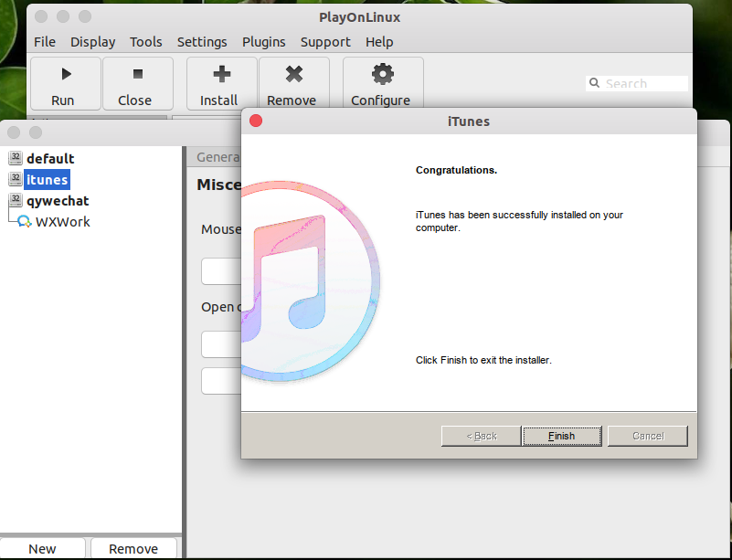732x560 pixels.
Task: Click the 32-bit drive icon beside qywechat
Action: coord(16,200)
